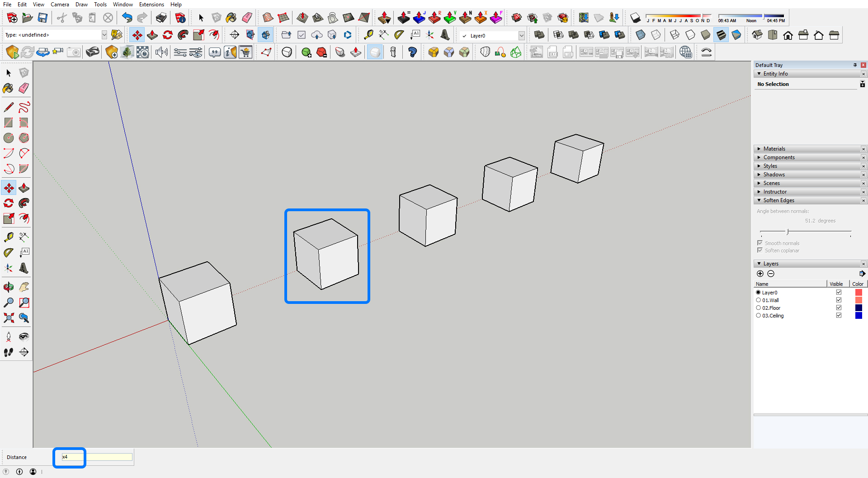Open the Camera menu
The width and height of the screenshot is (868, 478).
pyautogui.click(x=60, y=5)
